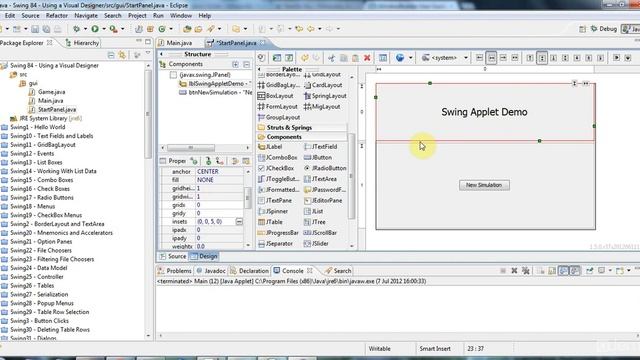Image resolution: width=640 pixels, height=360 pixels.
Task: Click the Save disk icon in toolbar
Action: pyautogui.click(x=35, y=29)
